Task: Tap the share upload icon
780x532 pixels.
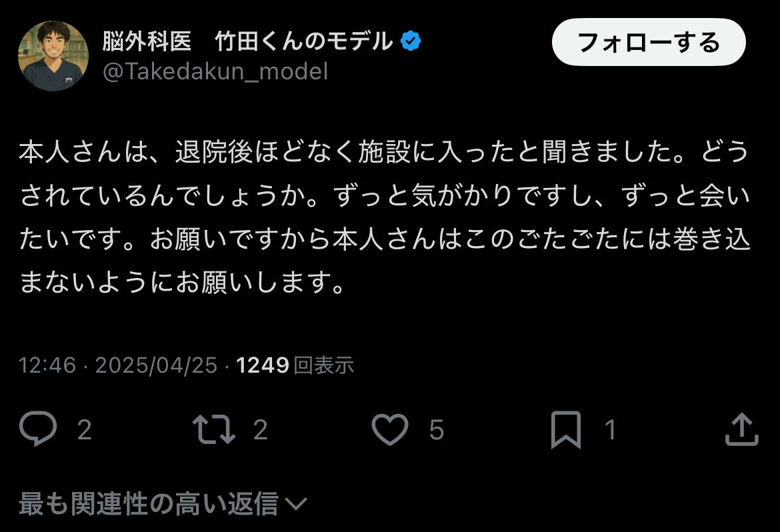Action: (742, 429)
